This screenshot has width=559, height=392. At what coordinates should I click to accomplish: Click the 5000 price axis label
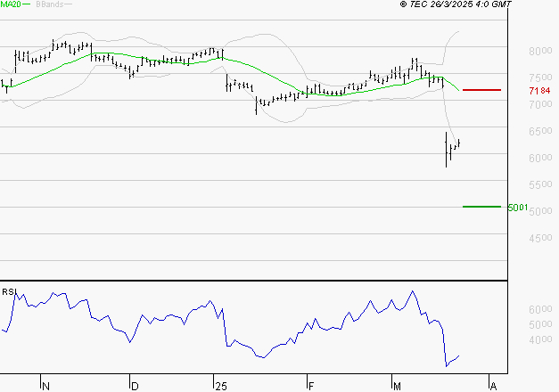(540, 211)
